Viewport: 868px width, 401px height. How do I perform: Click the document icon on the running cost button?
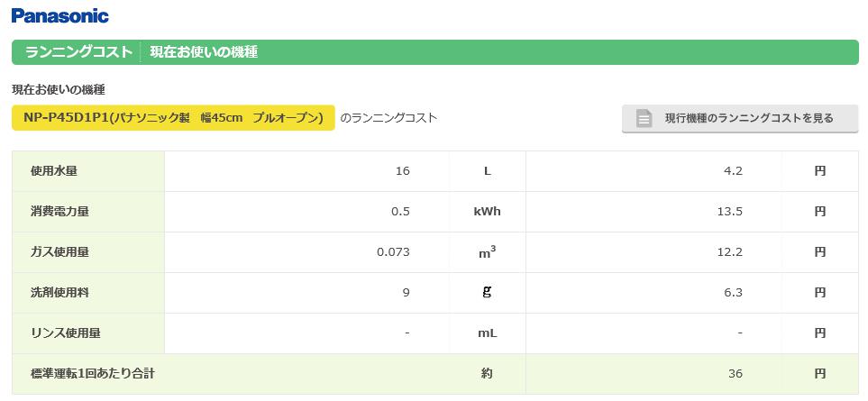644,118
